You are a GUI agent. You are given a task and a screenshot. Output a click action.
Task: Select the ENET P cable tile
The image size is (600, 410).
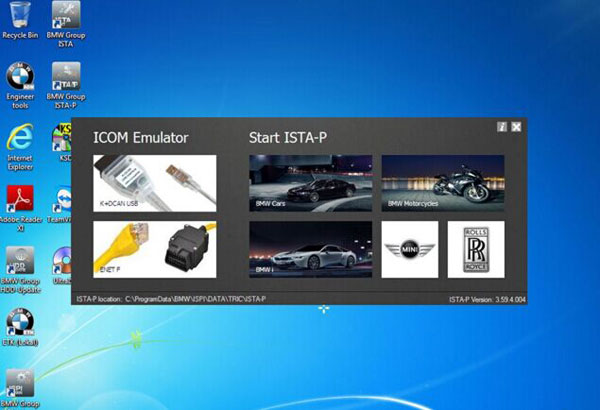pyautogui.click(x=155, y=249)
